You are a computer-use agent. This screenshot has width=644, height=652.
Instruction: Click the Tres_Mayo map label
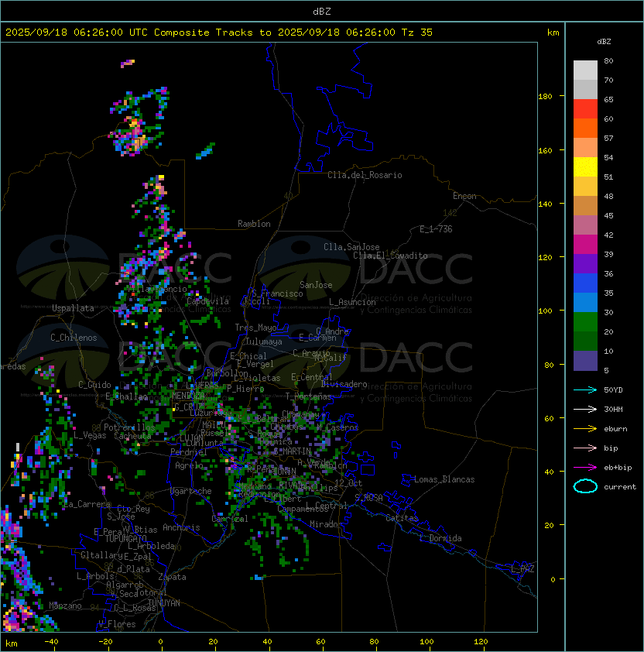pos(255,328)
